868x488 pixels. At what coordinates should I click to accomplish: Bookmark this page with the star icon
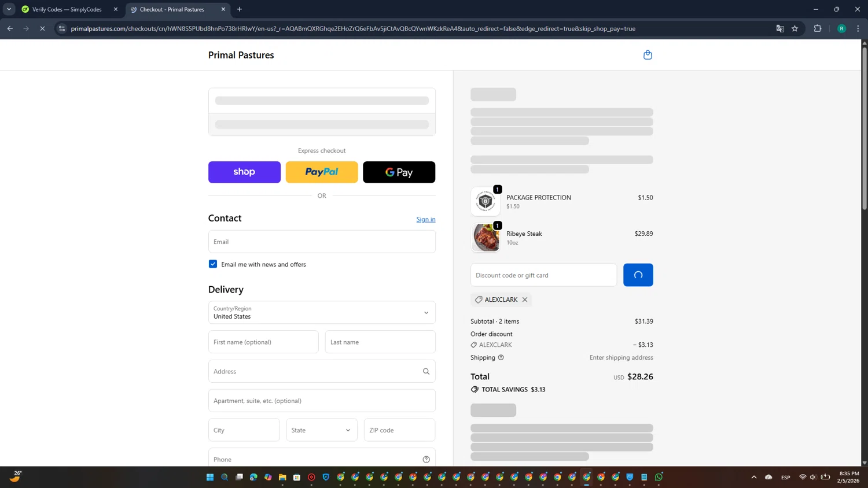click(795, 28)
